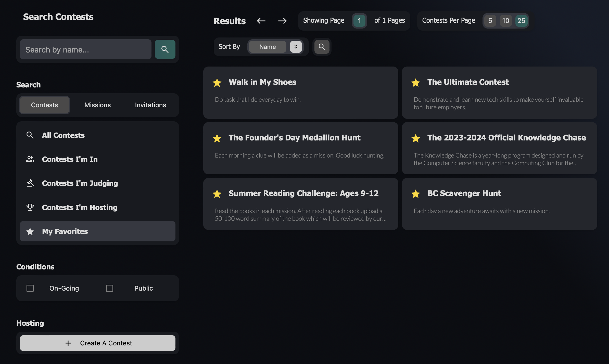Unstar the BC Scavenger Hunt contest
609x364 pixels.
point(416,194)
